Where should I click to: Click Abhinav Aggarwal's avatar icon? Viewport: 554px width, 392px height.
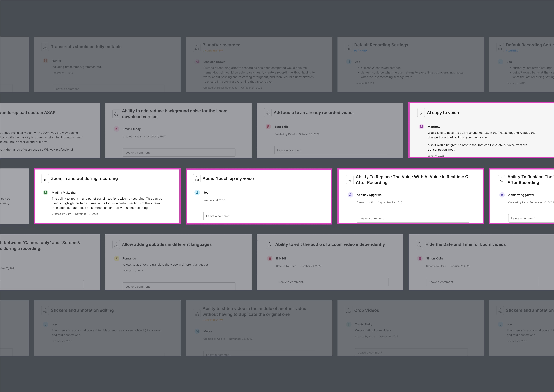[x=350, y=195]
